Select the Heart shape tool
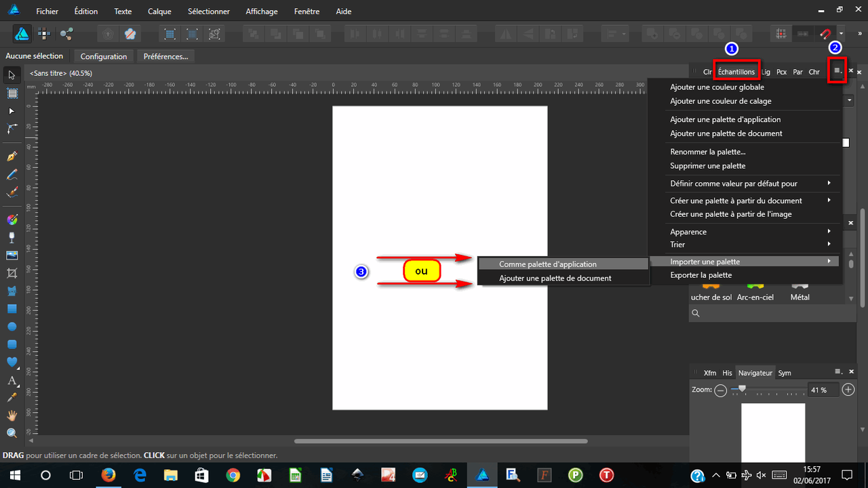Image resolution: width=868 pixels, height=488 pixels. click(12, 362)
